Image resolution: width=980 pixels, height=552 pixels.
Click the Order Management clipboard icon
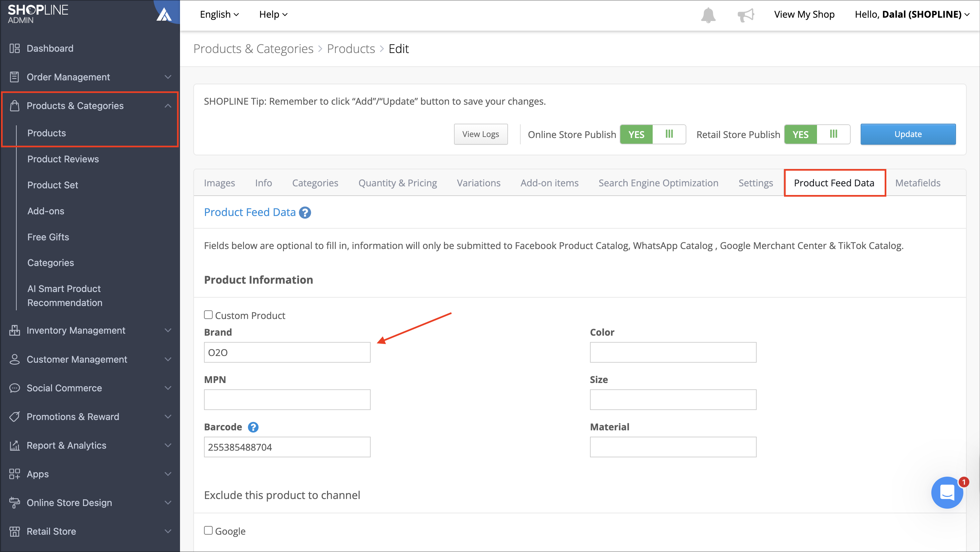(x=14, y=77)
